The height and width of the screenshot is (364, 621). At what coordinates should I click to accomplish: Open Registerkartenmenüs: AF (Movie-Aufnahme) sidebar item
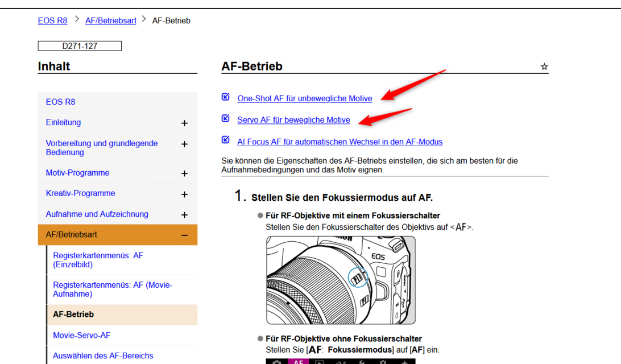(x=112, y=289)
